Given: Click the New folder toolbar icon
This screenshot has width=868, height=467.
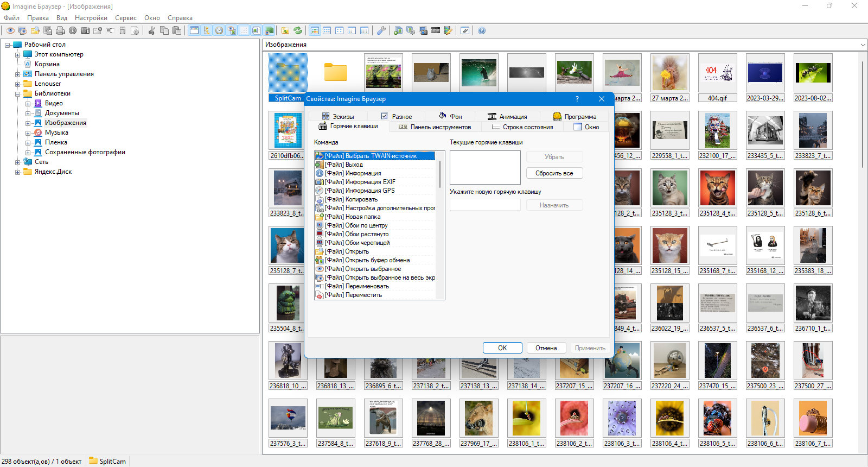Looking at the screenshot, I should (x=98, y=30).
